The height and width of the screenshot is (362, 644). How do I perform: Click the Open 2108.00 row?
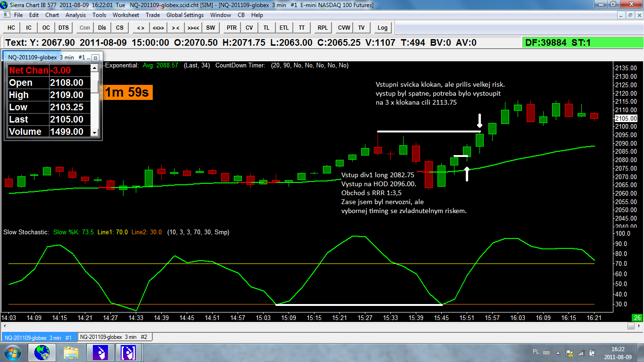(49, 82)
